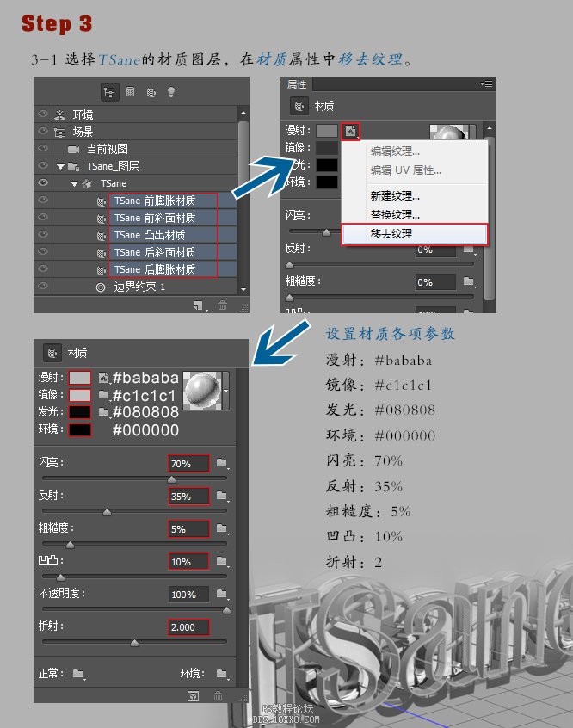Click diffuse texture icon beside #bababa

tap(103, 378)
